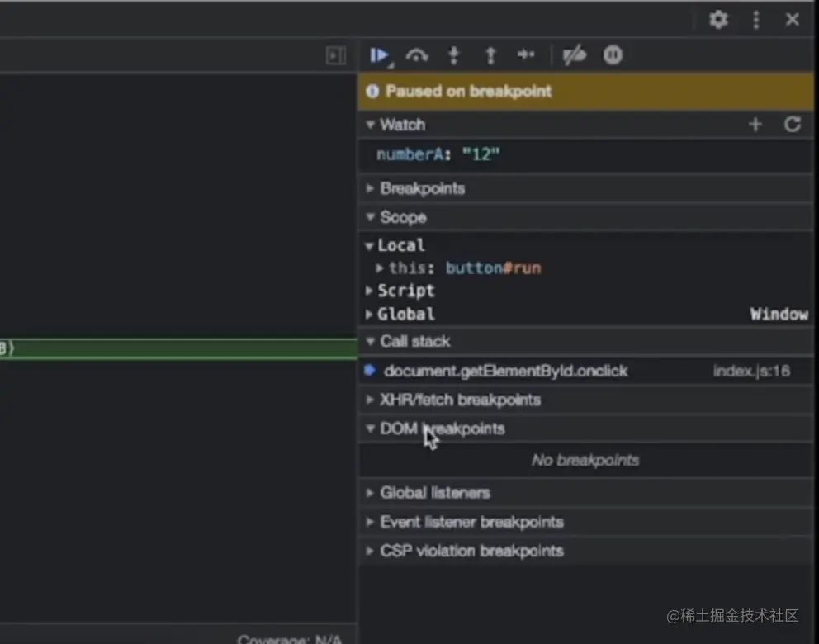Image resolution: width=819 pixels, height=644 pixels.
Task: Open the DevTools more options menu
Action: (x=755, y=20)
